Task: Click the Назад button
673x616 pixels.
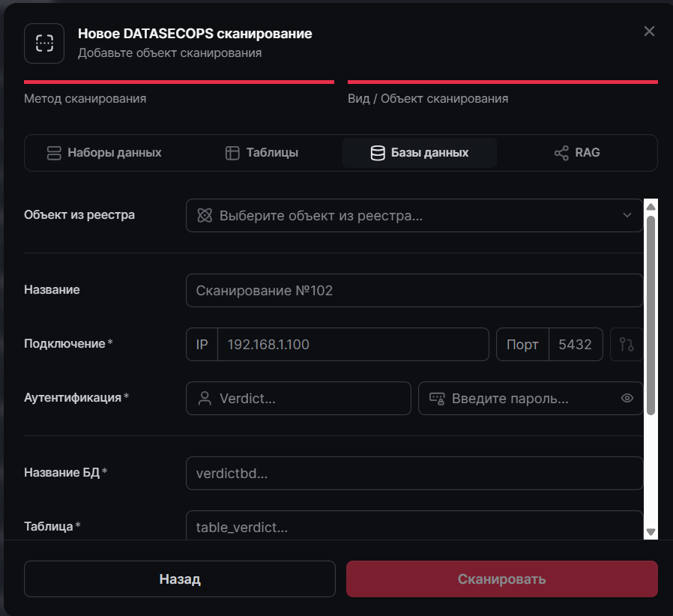Action: coord(179,579)
